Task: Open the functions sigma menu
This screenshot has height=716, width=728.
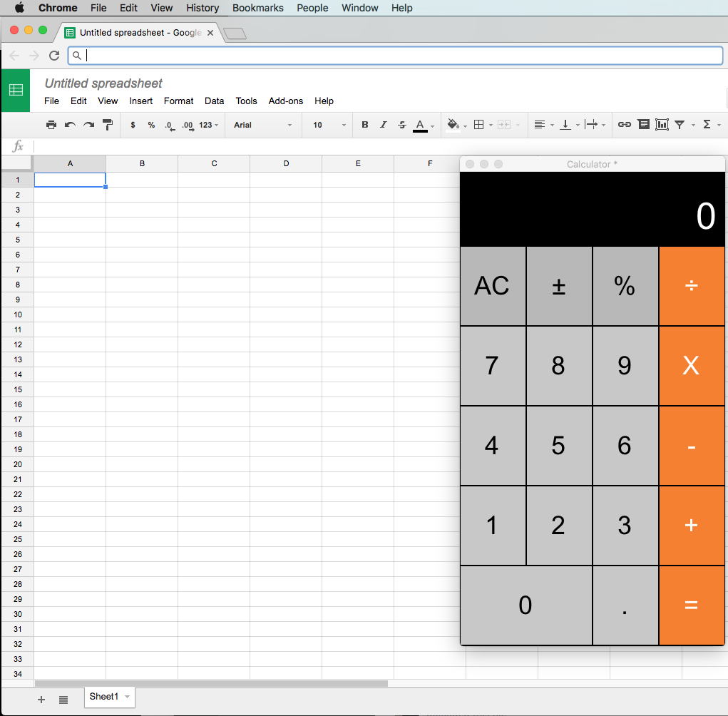Action: [707, 124]
